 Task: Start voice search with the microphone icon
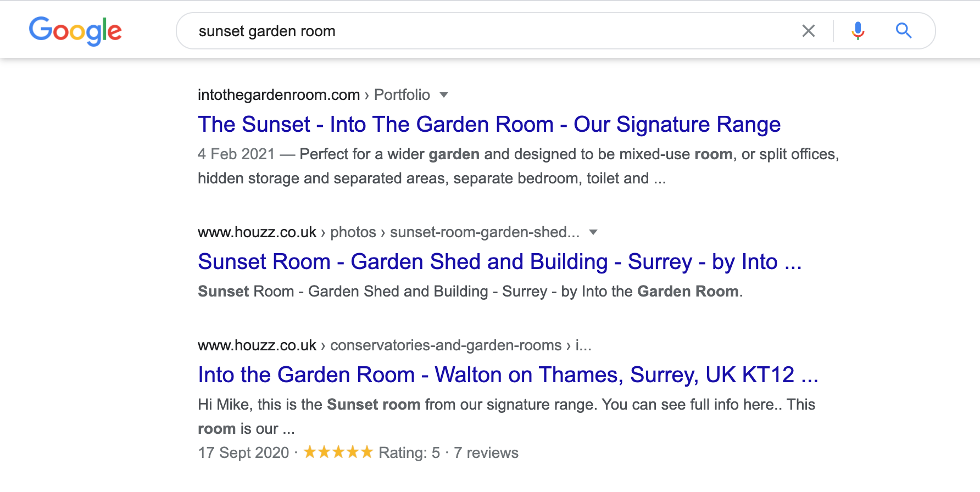857,31
